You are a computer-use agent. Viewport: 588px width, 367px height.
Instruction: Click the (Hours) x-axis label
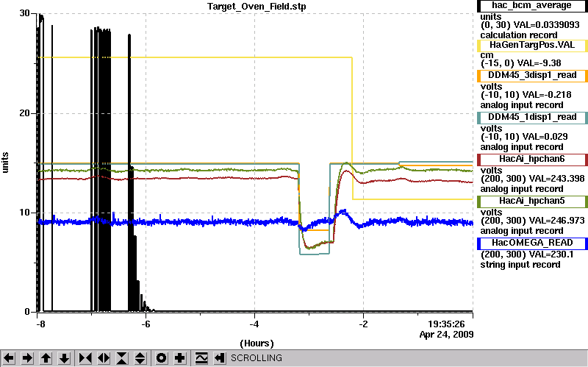coord(257,343)
